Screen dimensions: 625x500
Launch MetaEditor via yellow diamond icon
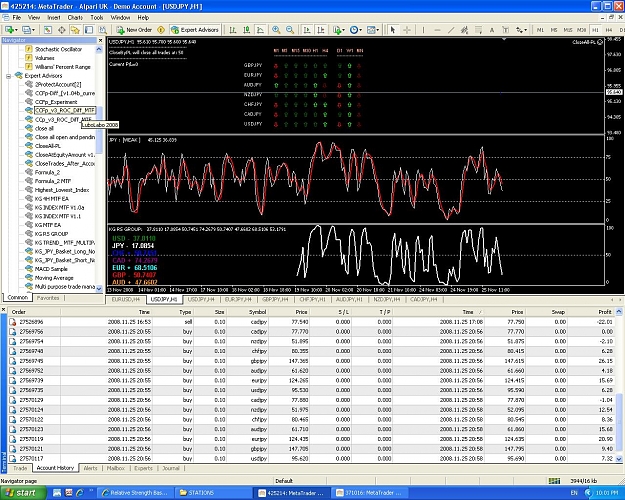pyautogui.click(x=161, y=30)
